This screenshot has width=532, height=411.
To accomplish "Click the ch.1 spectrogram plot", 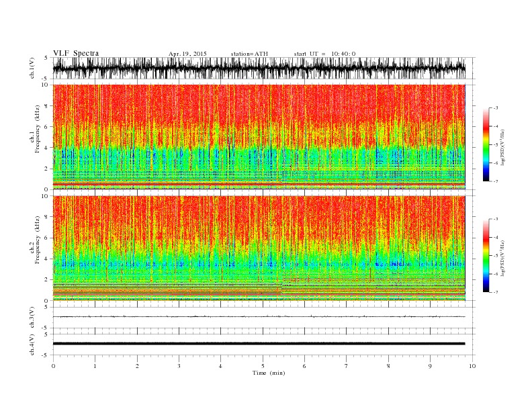I will pyautogui.click(x=259, y=137).
